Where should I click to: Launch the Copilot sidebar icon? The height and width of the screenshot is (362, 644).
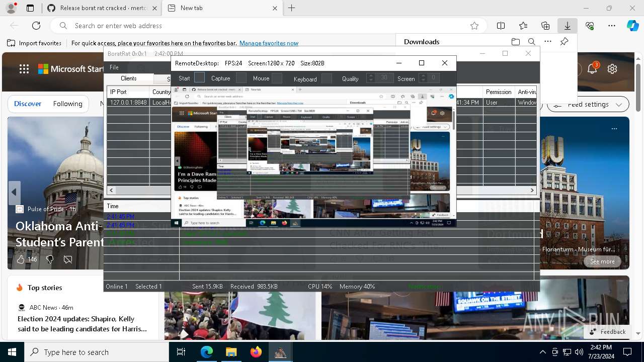coord(632,26)
